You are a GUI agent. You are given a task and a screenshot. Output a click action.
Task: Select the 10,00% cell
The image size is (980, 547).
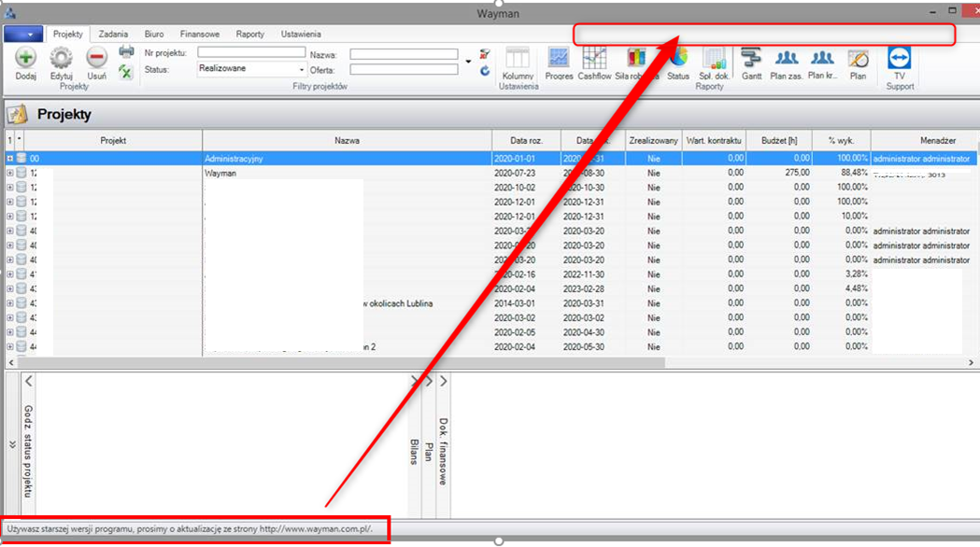[841, 216]
